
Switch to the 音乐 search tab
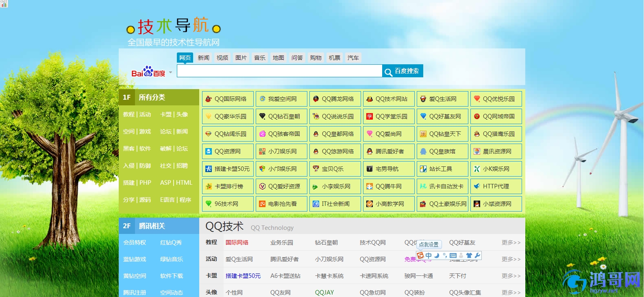[x=260, y=58]
